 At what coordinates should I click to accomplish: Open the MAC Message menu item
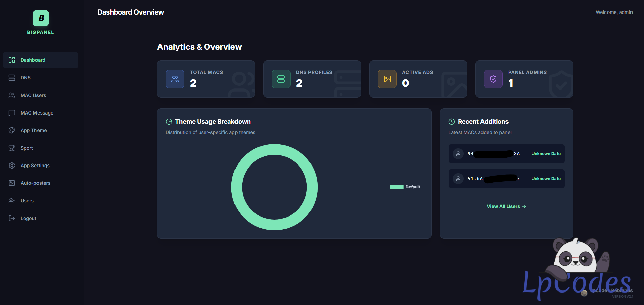(37, 113)
